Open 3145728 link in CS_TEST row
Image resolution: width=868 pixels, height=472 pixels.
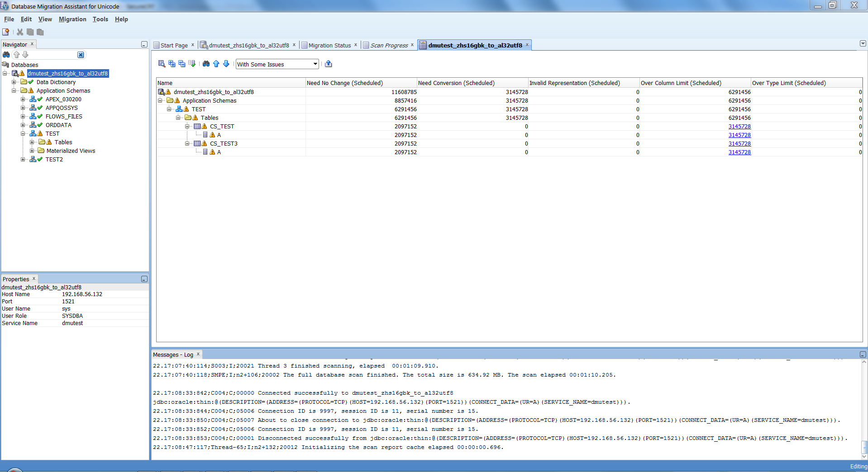tap(739, 126)
